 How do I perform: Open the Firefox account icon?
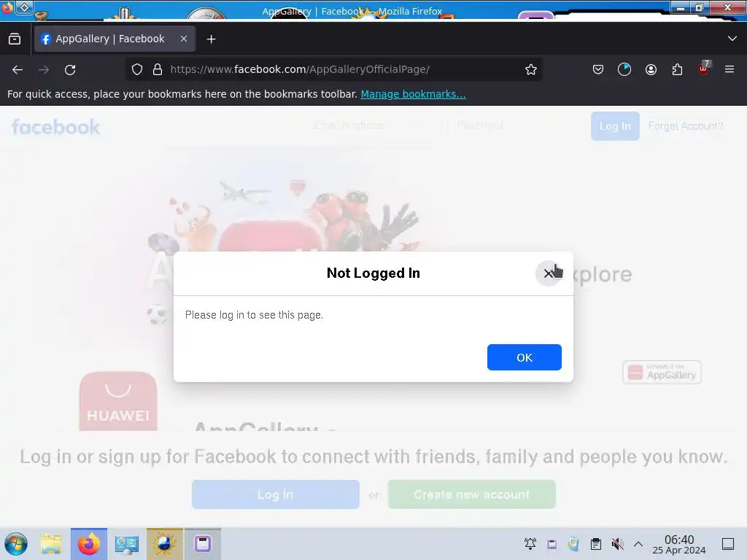[x=651, y=69]
